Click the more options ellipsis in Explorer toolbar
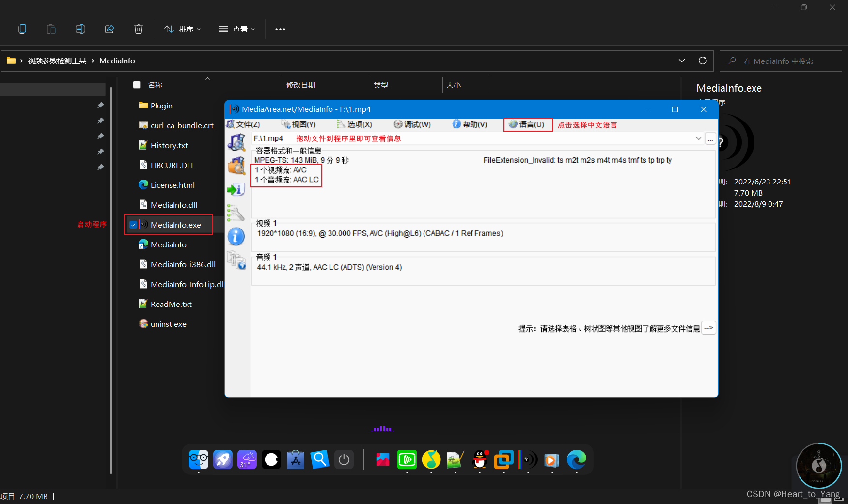This screenshot has height=504, width=848. click(280, 30)
